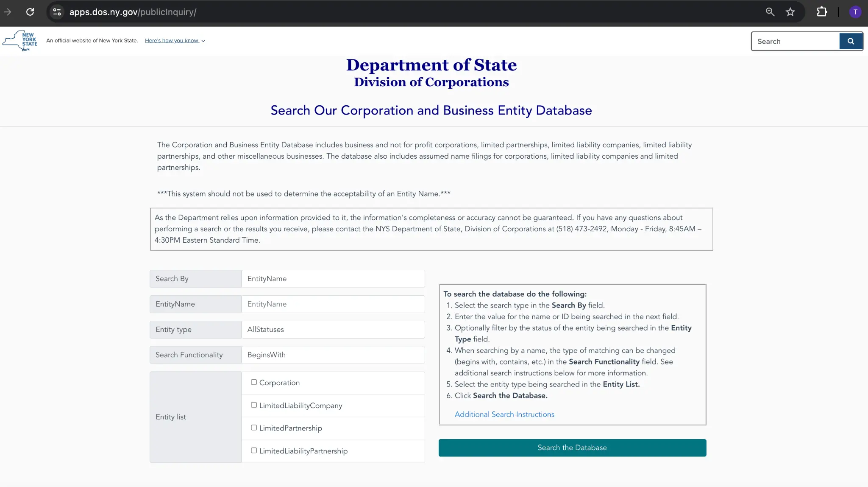The width and height of the screenshot is (868, 487).
Task: Click the 'Entity type' label
Action: (173, 330)
